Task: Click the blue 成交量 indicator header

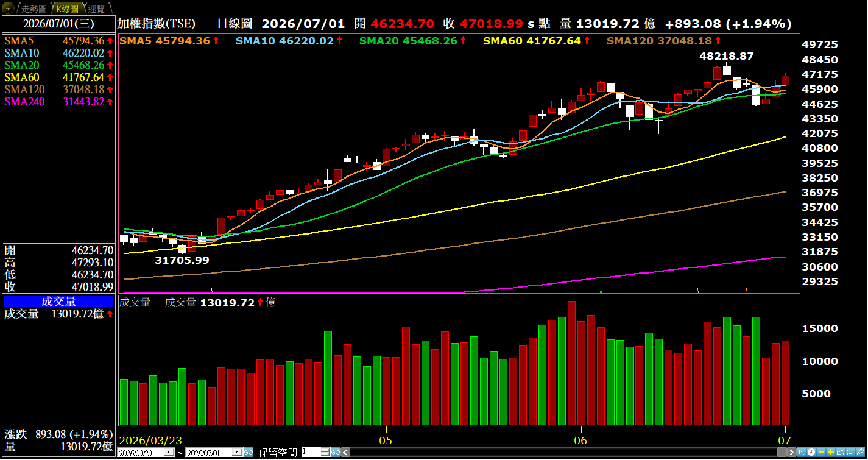Action: point(58,302)
